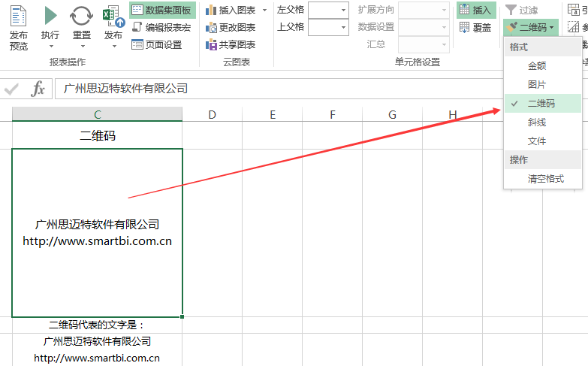Screen dimensions: 588x366
Task: Choose 斜线 format from the menu
Action: tap(543, 122)
